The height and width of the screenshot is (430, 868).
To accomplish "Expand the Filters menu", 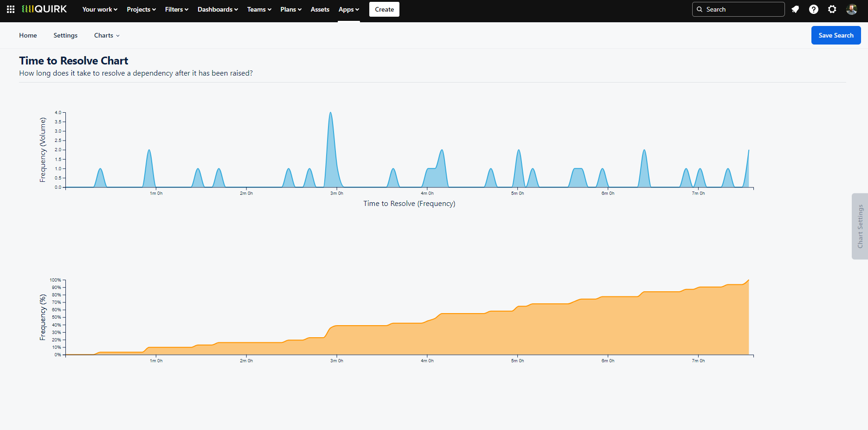I will point(177,9).
